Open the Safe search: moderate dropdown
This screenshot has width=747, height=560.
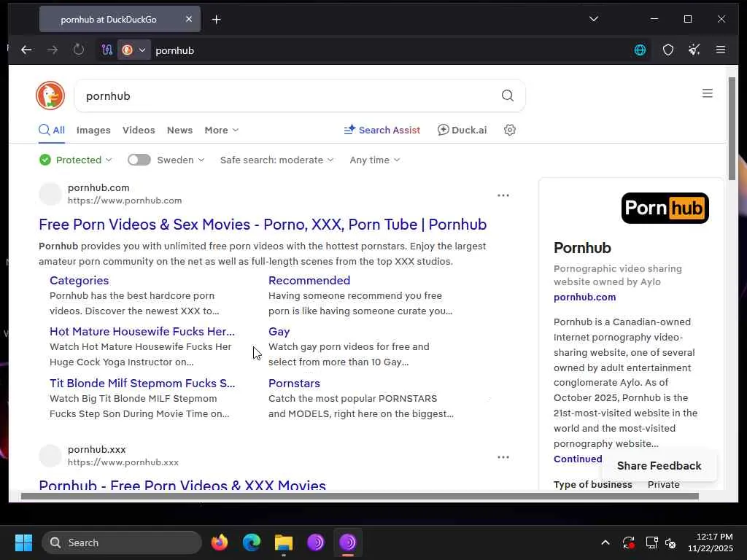pyautogui.click(x=276, y=160)
